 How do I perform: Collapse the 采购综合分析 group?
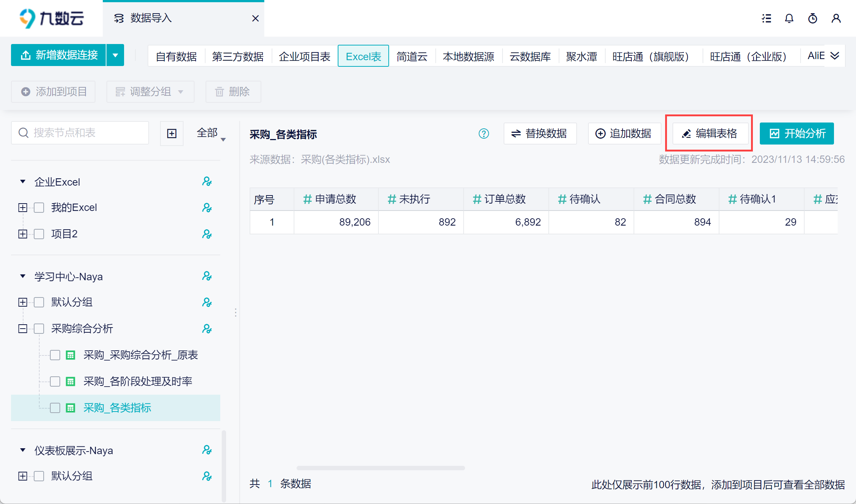[x=23, y=329]
